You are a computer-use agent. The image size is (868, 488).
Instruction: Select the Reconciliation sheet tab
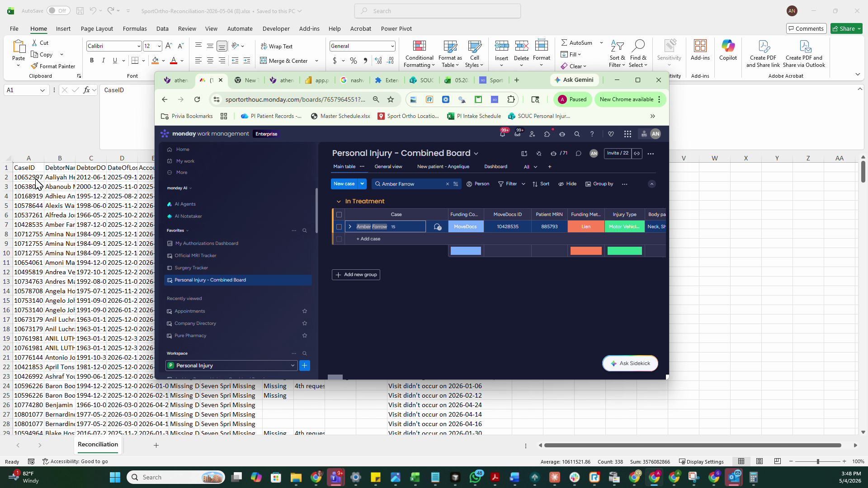pos(98,445)
